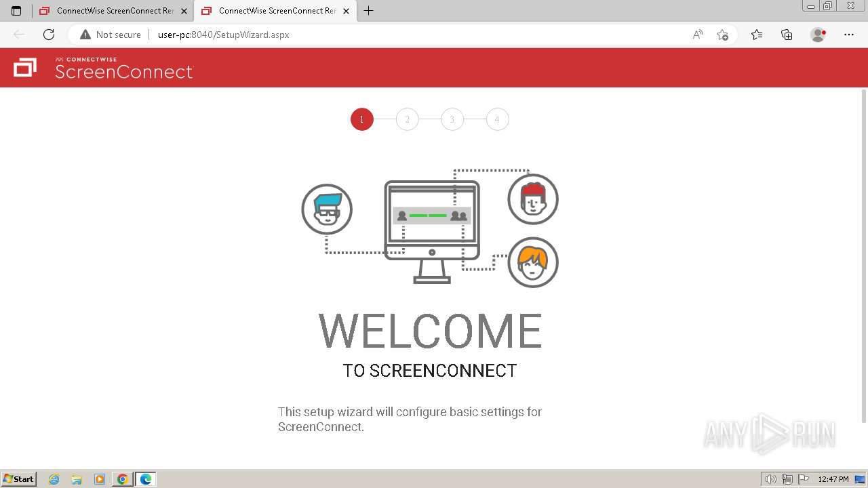The height and width of the screenshot is (488, 868).
Task: Refresh the setup wizard page
Action: pyautogui.click(x=49, y=35)
